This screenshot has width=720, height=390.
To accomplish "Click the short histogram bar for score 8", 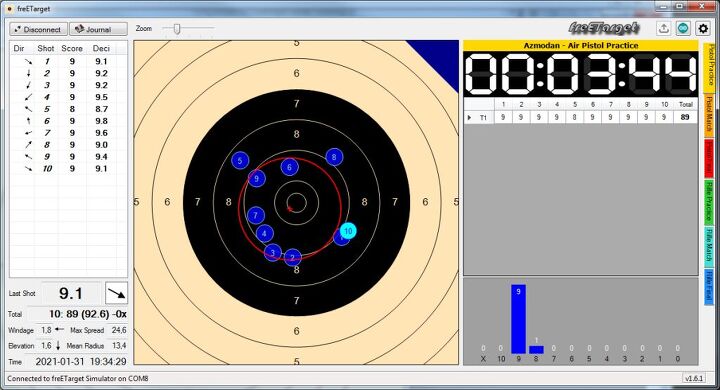I will tap(536, 350).
